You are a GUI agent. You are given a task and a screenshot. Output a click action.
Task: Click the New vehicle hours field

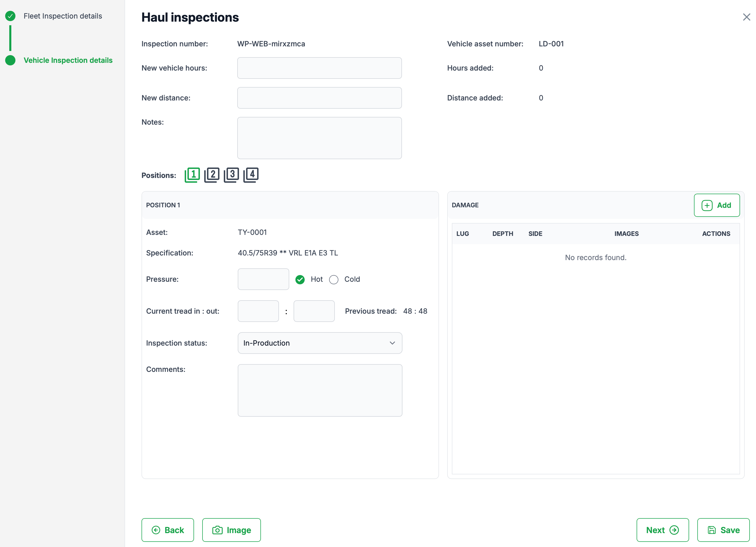pos(319,68)
